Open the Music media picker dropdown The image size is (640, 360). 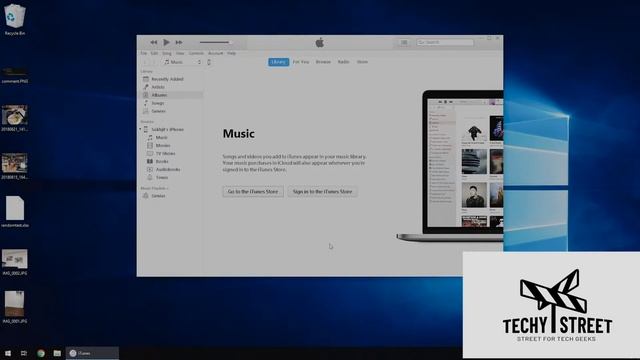pos(182,62)
